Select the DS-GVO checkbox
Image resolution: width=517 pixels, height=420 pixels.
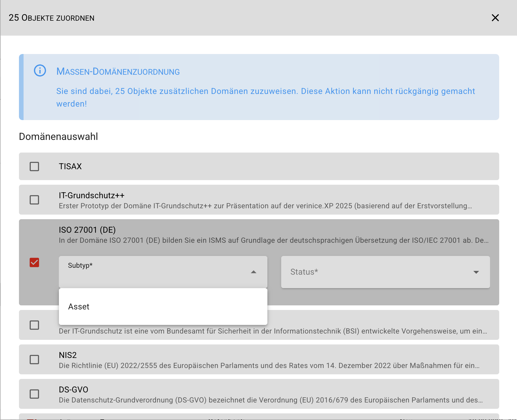point(34,394)
